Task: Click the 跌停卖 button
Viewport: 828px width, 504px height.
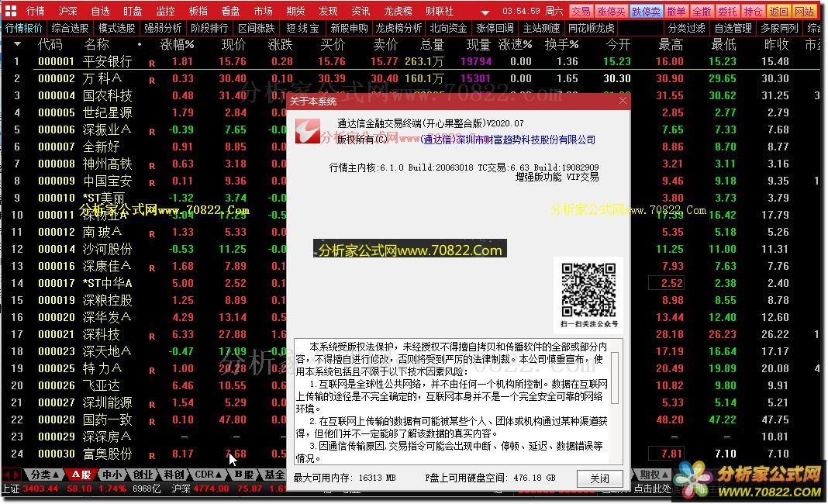Action: click(646, 11)
